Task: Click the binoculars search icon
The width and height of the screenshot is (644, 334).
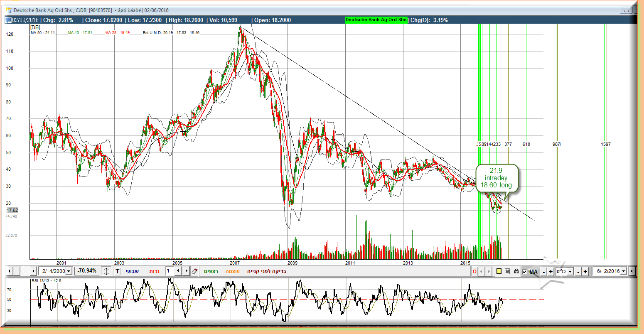Action: click(x=516, y=272)
